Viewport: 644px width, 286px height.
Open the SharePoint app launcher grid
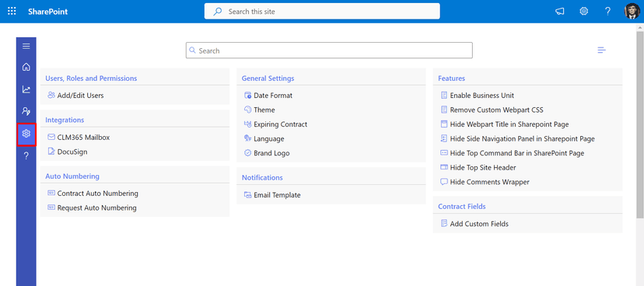click(x=12, y=11)
